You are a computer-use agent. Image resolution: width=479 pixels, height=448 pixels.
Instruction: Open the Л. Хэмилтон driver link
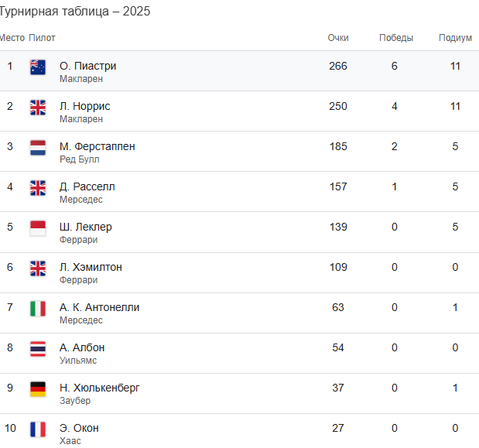click(x=91, y=267)
